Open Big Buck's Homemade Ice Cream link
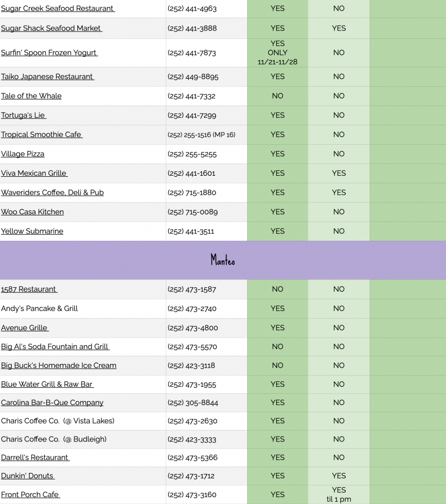The height and width of the screenshot is (504, 446). tap(59, 366)
